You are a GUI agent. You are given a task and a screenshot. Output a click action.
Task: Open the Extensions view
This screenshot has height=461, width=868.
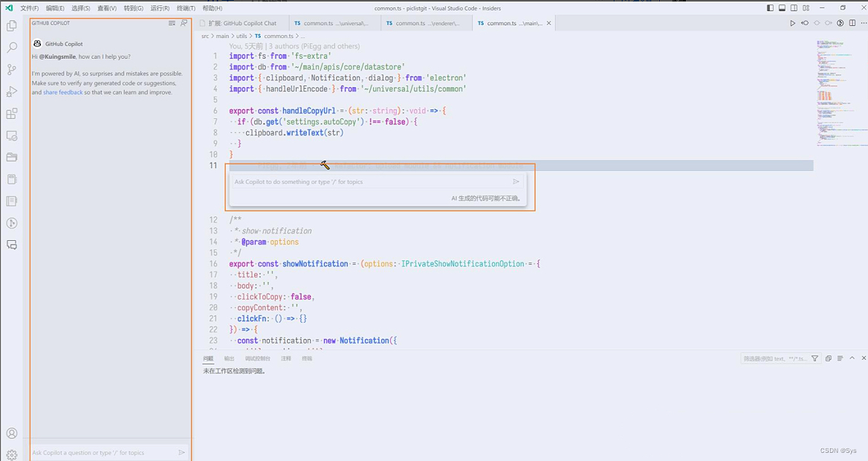coord(12,114)
